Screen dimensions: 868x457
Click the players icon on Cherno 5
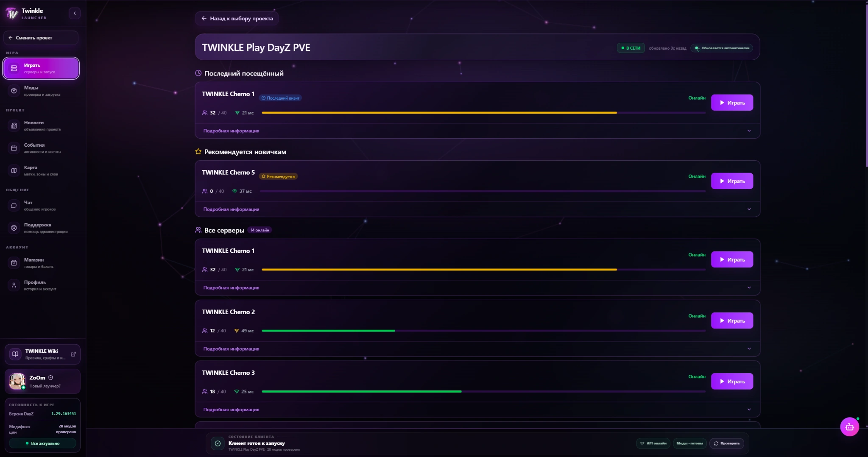click(x=205, y=191)
